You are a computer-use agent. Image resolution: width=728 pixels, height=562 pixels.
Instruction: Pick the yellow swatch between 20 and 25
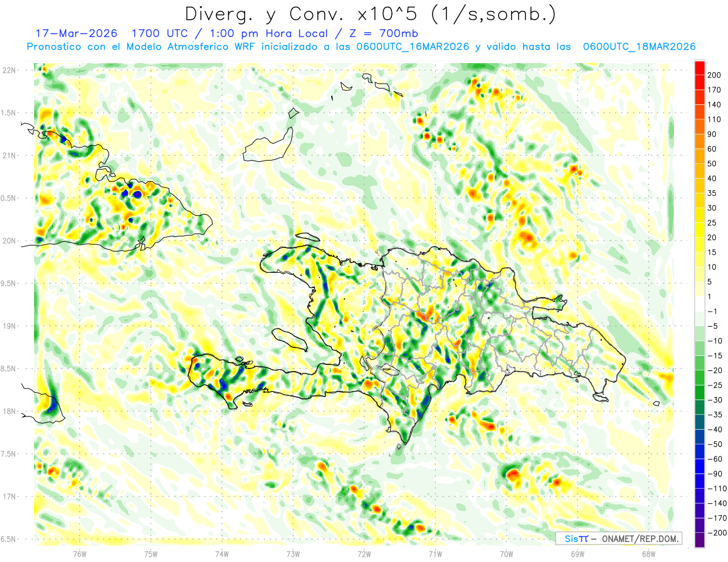699,230
